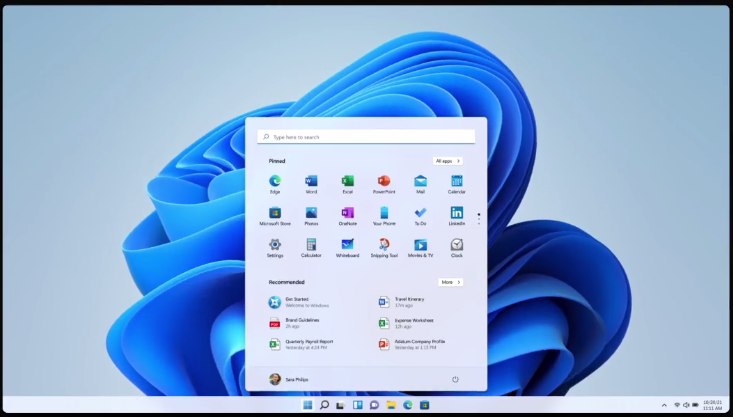Open the Calendar app

[x=457, y=184]
